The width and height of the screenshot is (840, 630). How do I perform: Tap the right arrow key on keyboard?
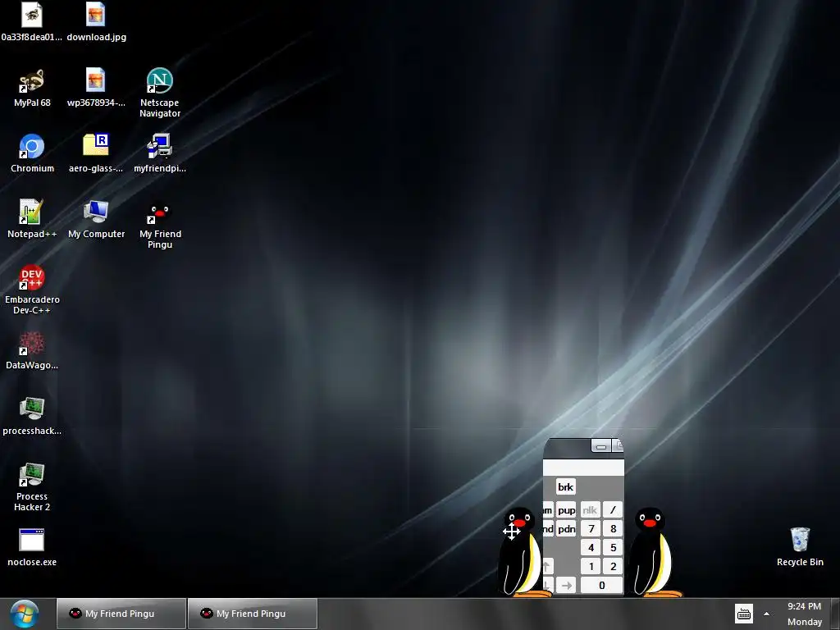[566, 585]
